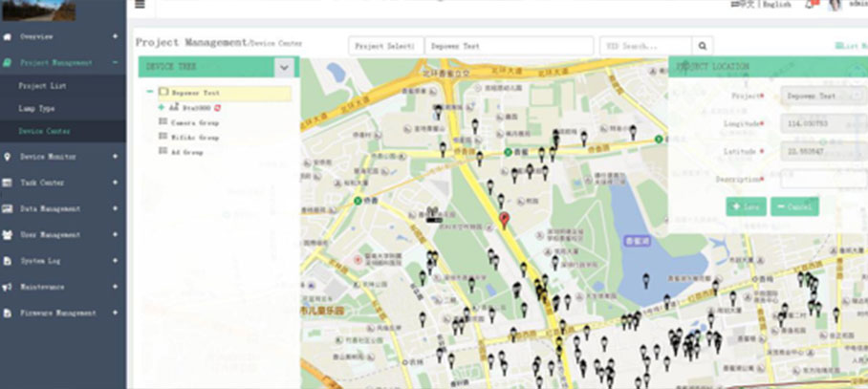The image size is (868, 389).
Task: Click the Longitude input field
Action: click(x=824, y=123)
